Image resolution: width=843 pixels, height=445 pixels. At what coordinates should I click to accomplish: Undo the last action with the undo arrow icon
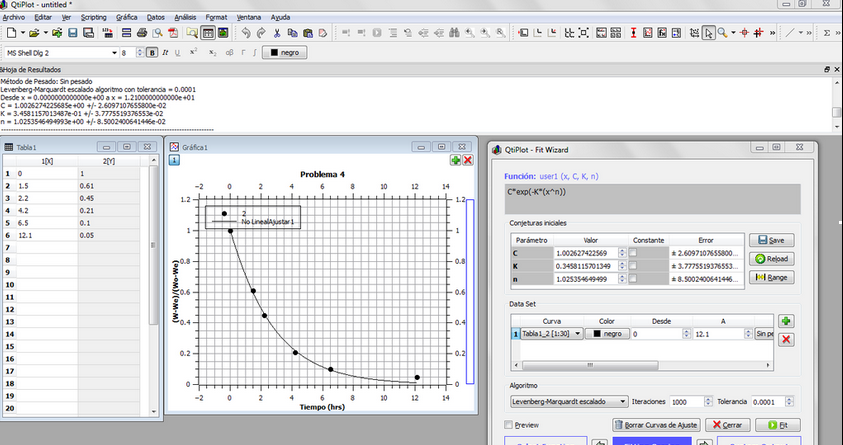(246, 33)
